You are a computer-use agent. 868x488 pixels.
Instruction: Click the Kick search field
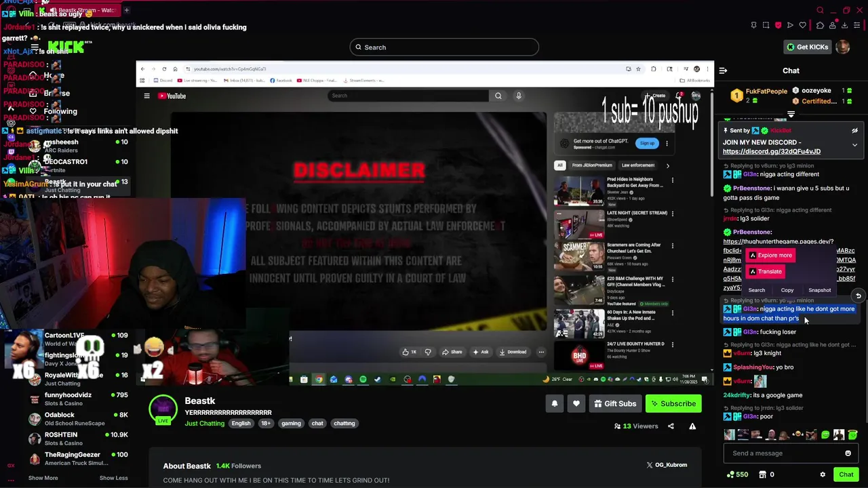pos(444,47)
